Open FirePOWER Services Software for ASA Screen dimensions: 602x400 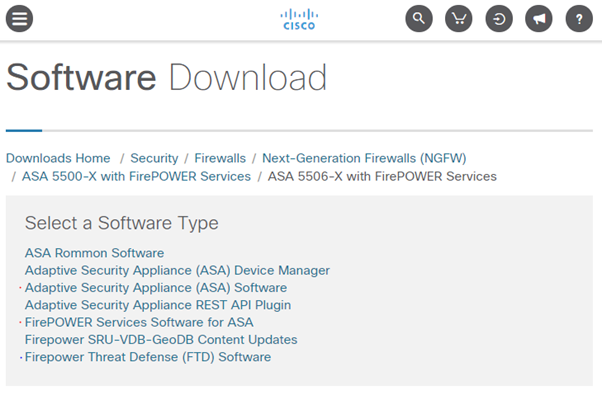pos(139,322)
